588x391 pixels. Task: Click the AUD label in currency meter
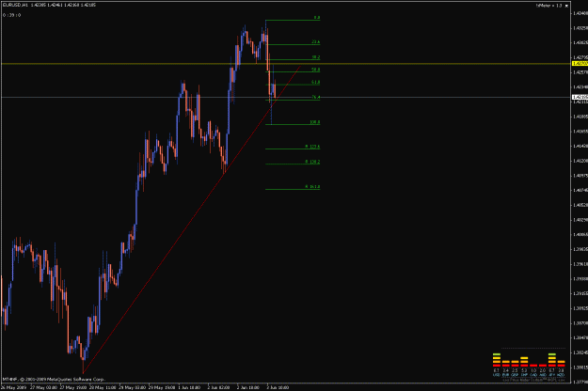[x=543, y=375]
